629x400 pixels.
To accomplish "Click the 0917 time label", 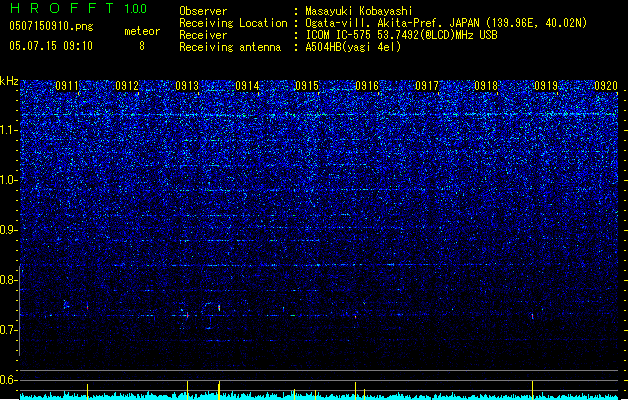I will pyautogui.click(x=427, y=86).
